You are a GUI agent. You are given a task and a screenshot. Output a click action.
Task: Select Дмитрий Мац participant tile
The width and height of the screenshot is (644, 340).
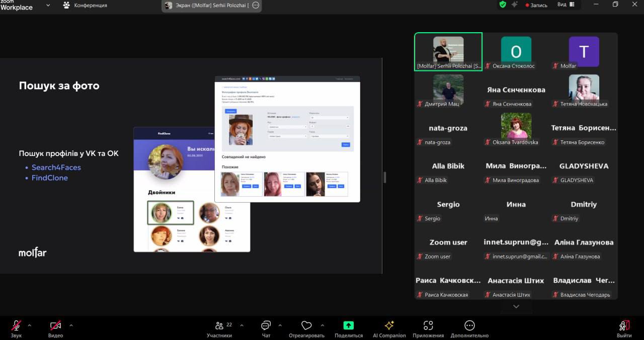[x=448, y=90]
